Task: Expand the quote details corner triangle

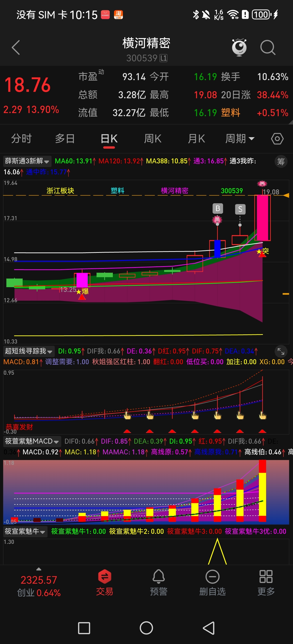Action: 291,122
